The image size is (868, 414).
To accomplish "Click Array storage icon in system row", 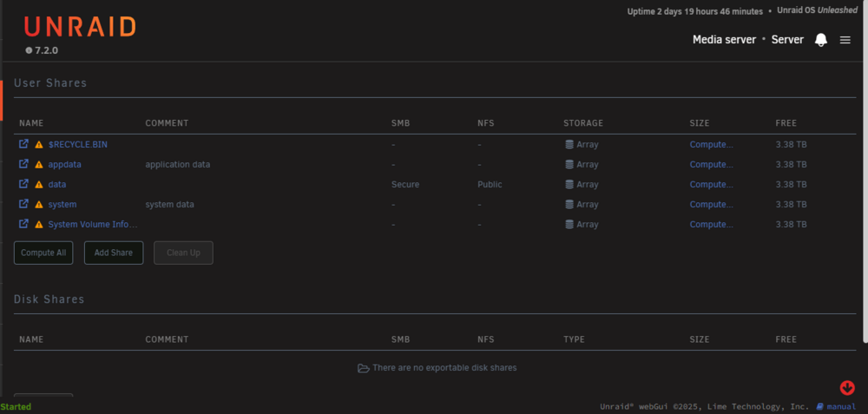I will coord(569,204).
